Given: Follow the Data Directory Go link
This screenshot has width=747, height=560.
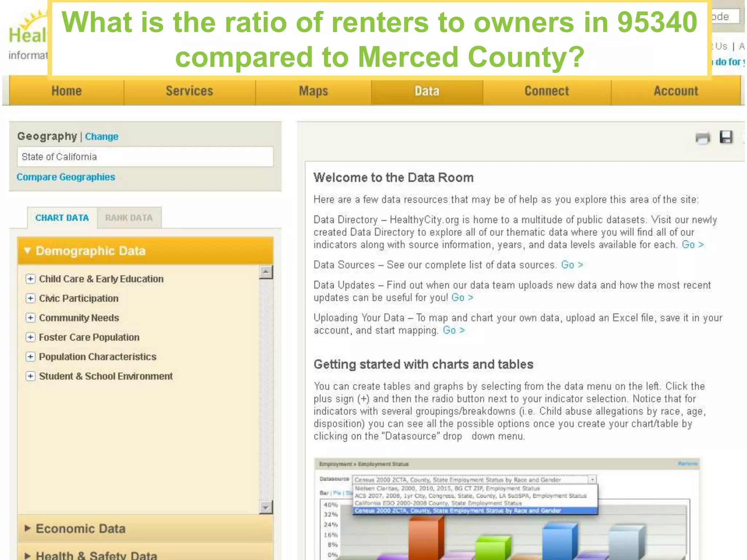Looking at the screenshot, I should click(x=693, y=245).
